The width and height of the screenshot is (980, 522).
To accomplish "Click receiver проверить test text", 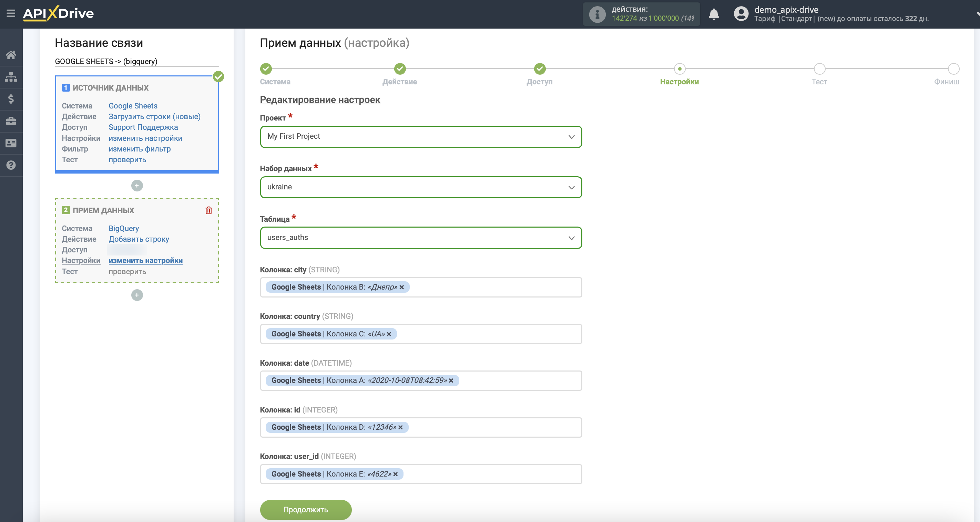I will pos(127,271).
